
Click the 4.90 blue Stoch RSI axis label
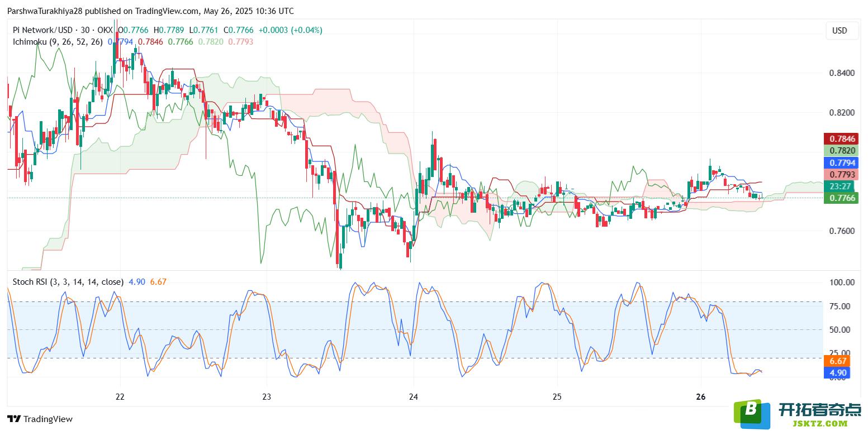coord(837,373)
